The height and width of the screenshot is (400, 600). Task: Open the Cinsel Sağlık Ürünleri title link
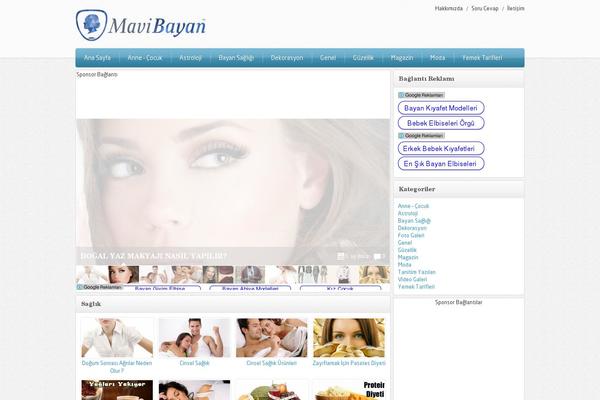(x=272, y=363)
